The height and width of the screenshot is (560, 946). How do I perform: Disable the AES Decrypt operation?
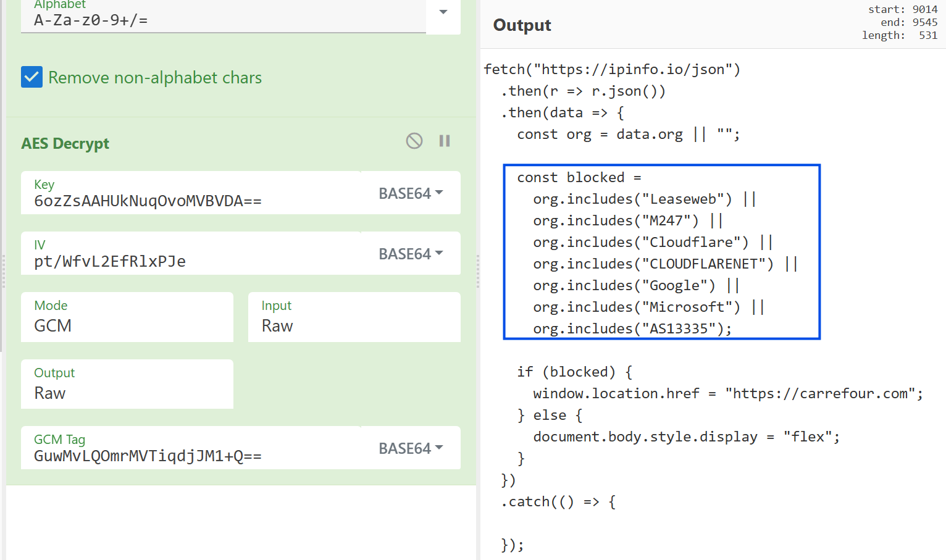point(414,141)
